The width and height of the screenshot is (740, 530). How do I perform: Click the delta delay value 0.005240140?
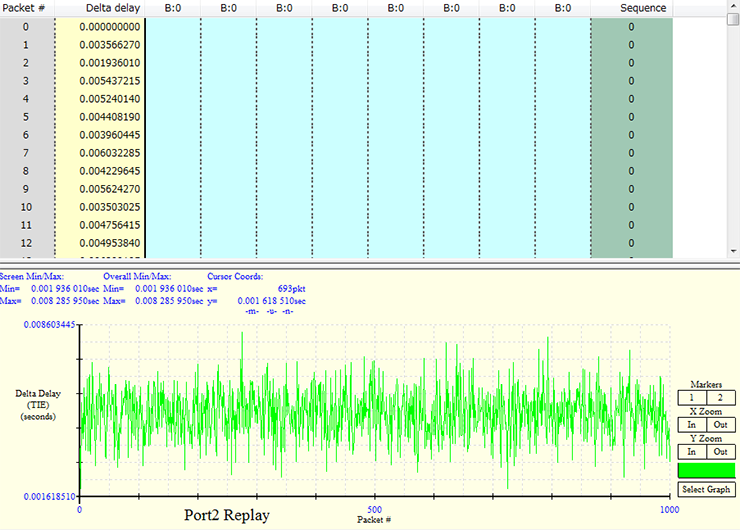pyautogui.click(x=109, y=99)
